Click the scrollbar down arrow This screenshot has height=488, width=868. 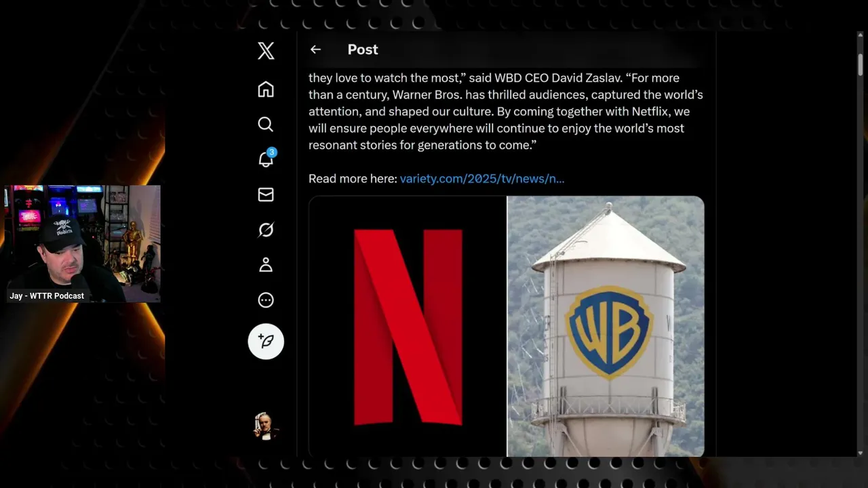pyautogui.click(x=860, y=453)
